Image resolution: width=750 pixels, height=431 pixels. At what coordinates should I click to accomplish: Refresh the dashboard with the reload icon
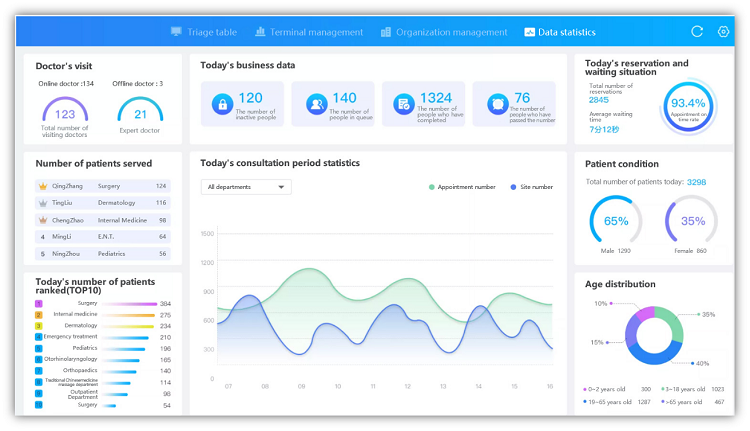[x=697, y=32]
